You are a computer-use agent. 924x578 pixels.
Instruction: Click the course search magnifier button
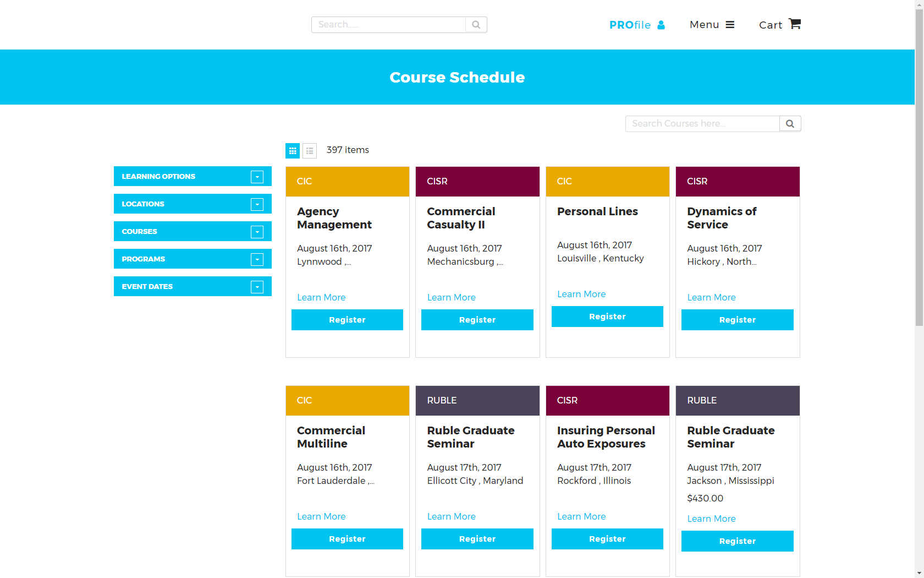pos(790,124)
